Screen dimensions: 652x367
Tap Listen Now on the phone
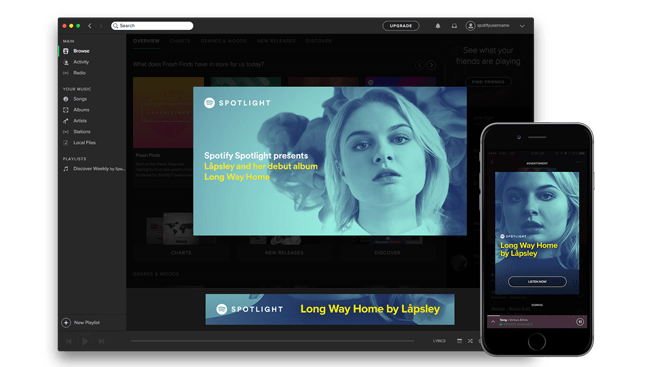[x=537, y=282]
